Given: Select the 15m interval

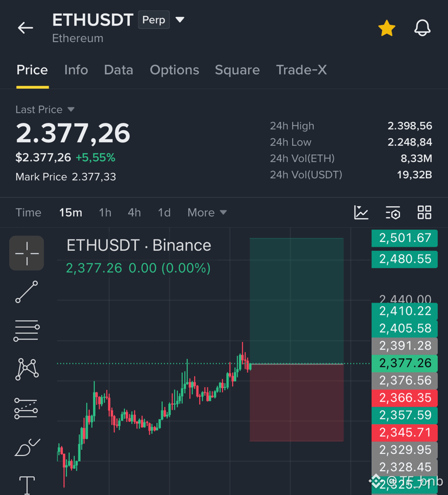Looking at the screenshot, I should click(x=71, y=212).
